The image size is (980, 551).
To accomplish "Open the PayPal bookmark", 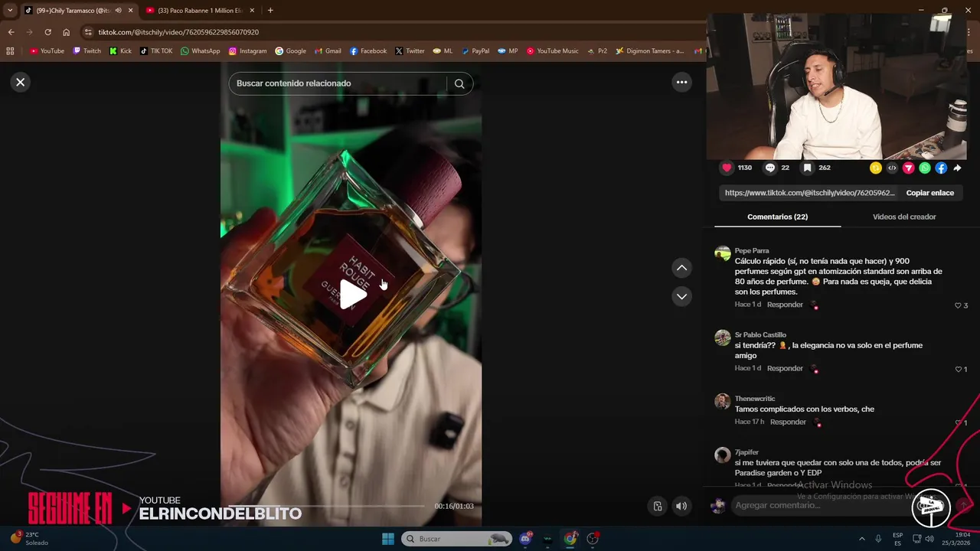I will pos(475,51).
